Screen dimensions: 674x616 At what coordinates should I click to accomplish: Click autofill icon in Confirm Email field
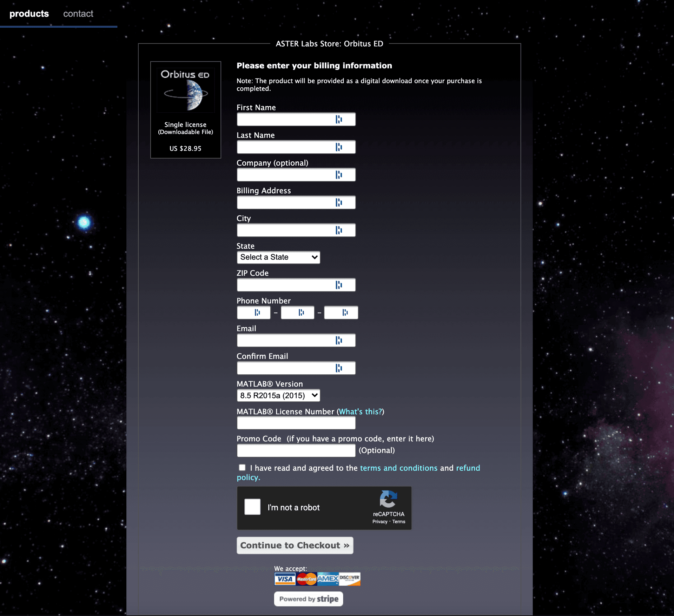pos(338,368)
